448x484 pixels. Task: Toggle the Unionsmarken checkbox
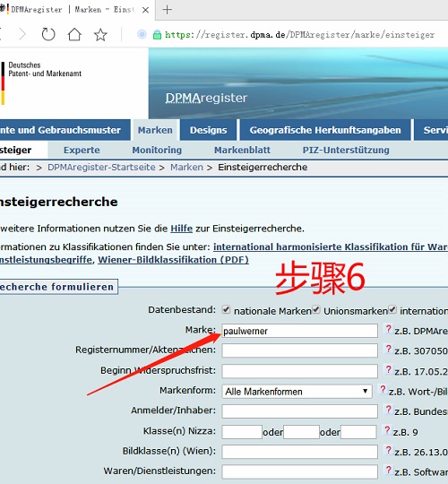(x=316, y=309)
